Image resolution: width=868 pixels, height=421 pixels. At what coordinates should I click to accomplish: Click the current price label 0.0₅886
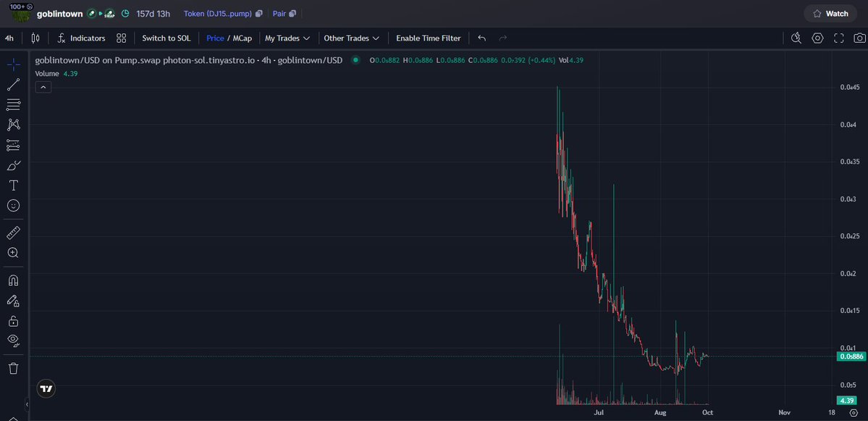(851, 357)
